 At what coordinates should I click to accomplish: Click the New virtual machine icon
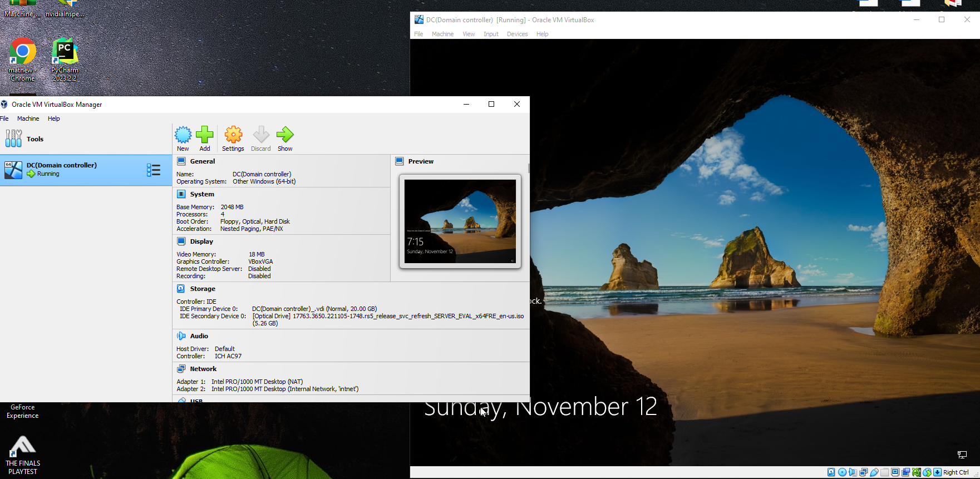[183, 135]
